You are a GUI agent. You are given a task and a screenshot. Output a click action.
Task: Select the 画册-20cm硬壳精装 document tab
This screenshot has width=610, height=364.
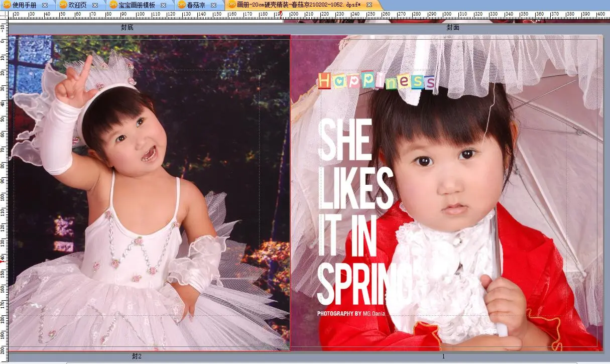(298, 5)
